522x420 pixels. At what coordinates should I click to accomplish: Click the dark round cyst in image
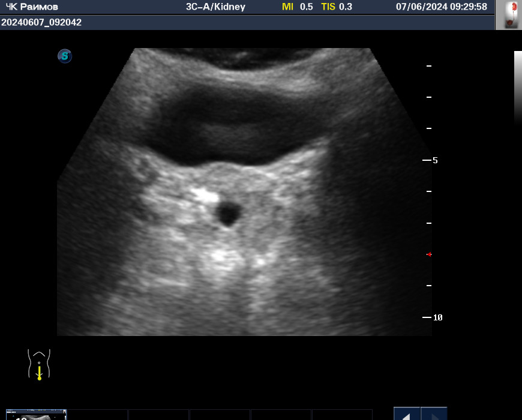point(228,213)
